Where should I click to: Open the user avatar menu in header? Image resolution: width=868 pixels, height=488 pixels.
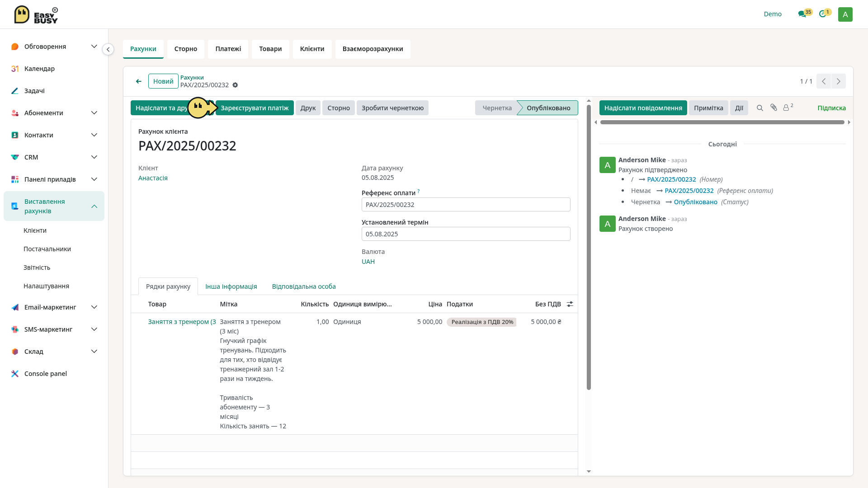pos(845,14)
